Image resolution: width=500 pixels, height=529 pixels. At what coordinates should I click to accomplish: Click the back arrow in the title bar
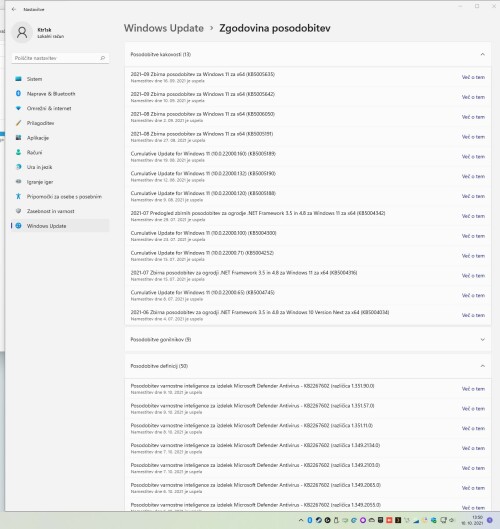(x=14, y=9)
